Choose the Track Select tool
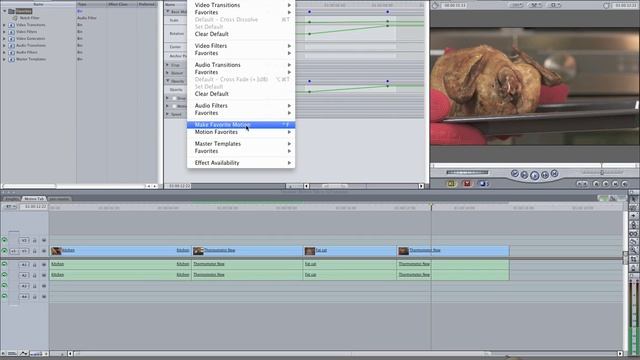 633,216
